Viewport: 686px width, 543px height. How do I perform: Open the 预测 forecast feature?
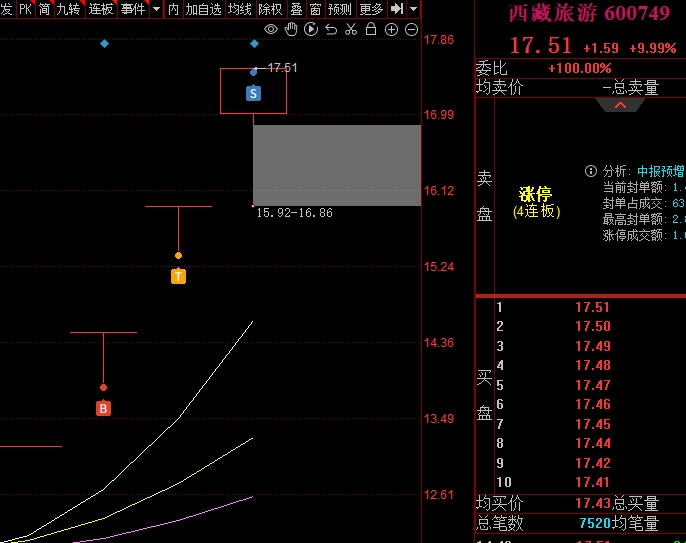coord(340,9)
